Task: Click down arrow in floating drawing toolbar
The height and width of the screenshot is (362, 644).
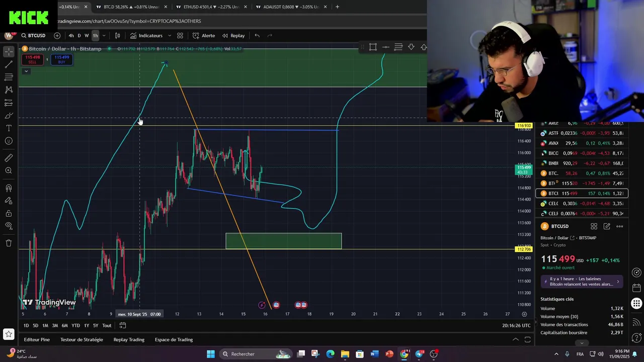Action: pyautogui.click(x=411, y=47)
